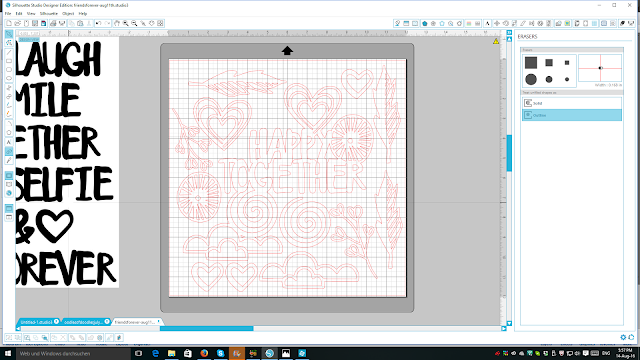Click the Redo arrow
Screen dimensions: 640x360
tap(107, 24)
